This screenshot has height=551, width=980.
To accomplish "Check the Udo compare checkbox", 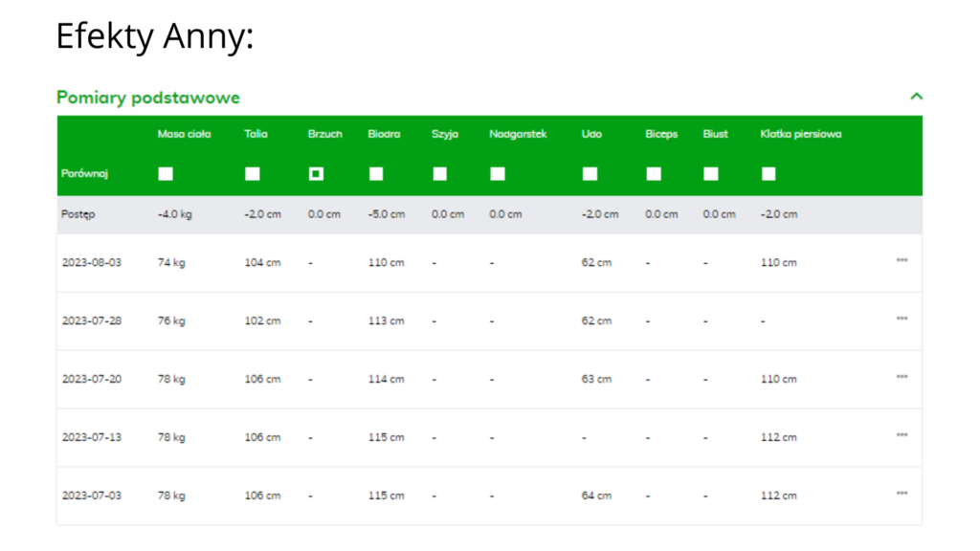I will [590, 174].
